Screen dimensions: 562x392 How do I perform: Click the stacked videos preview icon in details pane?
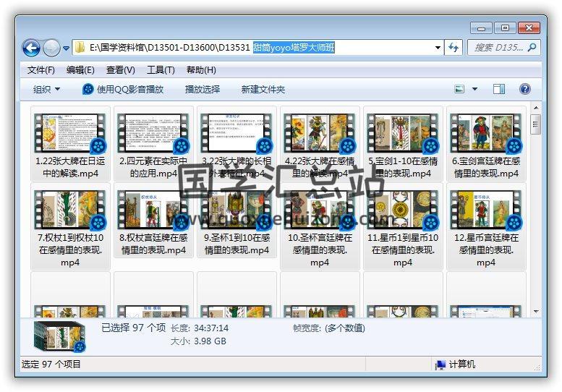59,336
